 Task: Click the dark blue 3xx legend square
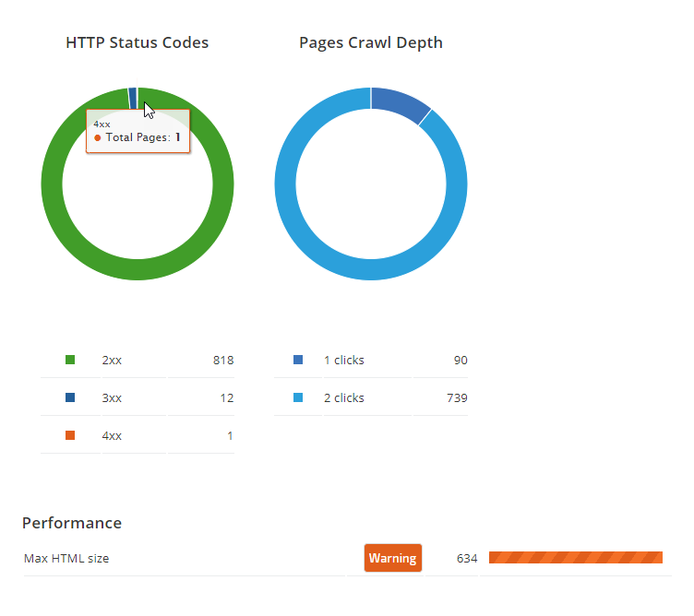[x=70, y=397]
